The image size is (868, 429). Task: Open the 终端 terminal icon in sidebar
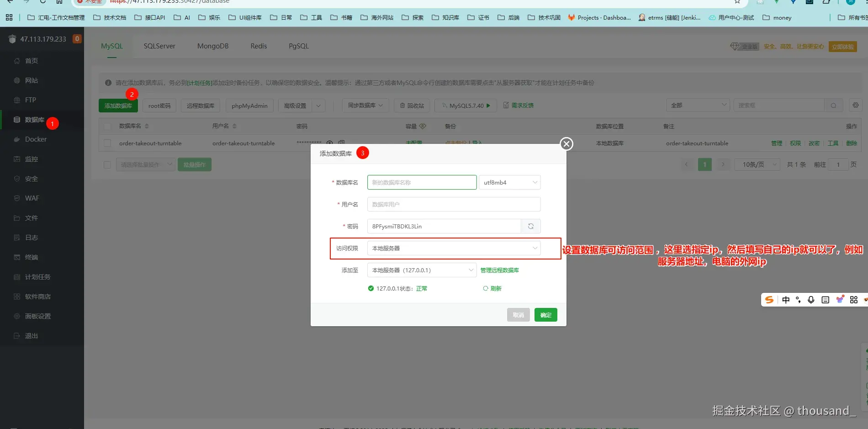17,257
